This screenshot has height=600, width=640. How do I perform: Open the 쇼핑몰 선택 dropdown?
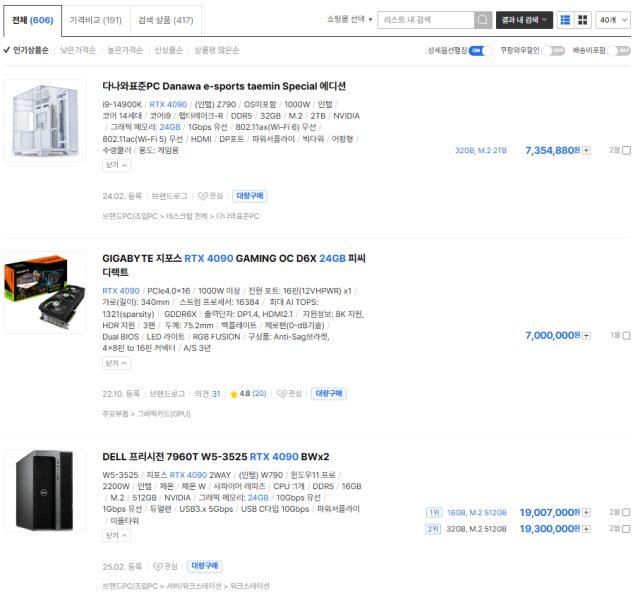(349, 20)
